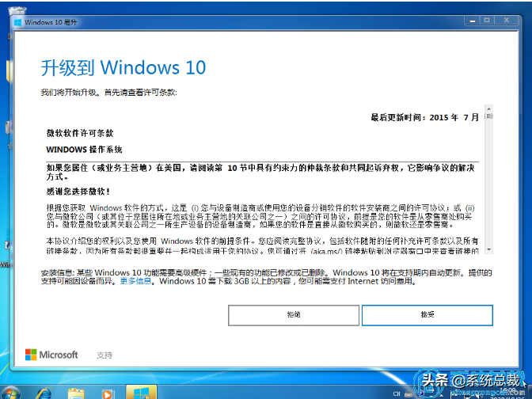Click the 接受 (Accept) button
This screenshot has height=399, width=532.
427,315
